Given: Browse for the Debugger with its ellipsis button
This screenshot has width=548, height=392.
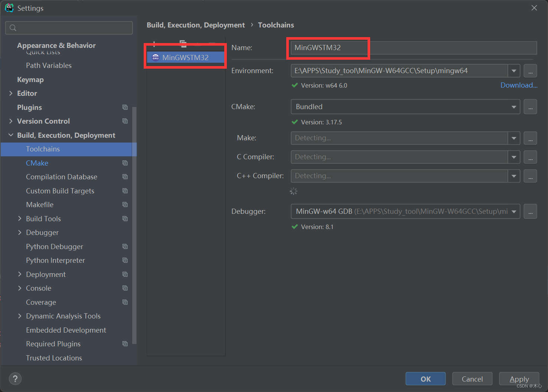Looking at the screenshot, I should point(530,212).
